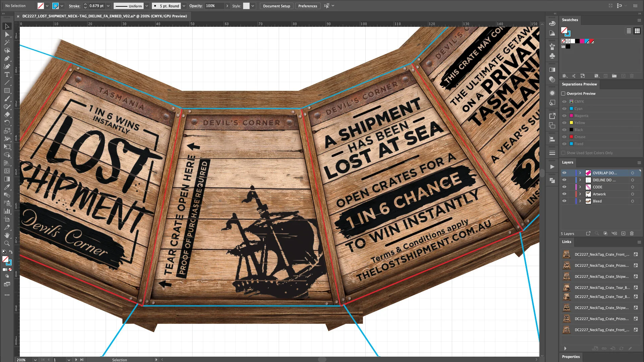Open the graphic Style dropdown

tap(253, 6)
